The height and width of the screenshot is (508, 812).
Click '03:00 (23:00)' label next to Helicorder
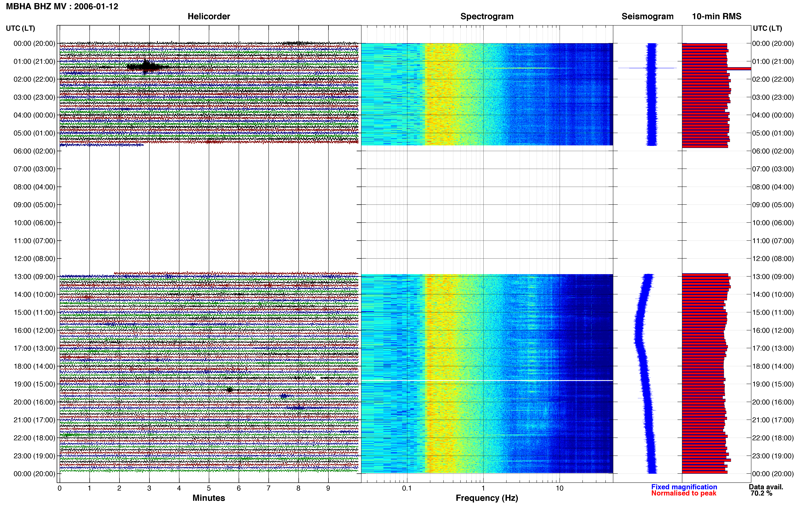pyautogui.click(x=34, y=97)
